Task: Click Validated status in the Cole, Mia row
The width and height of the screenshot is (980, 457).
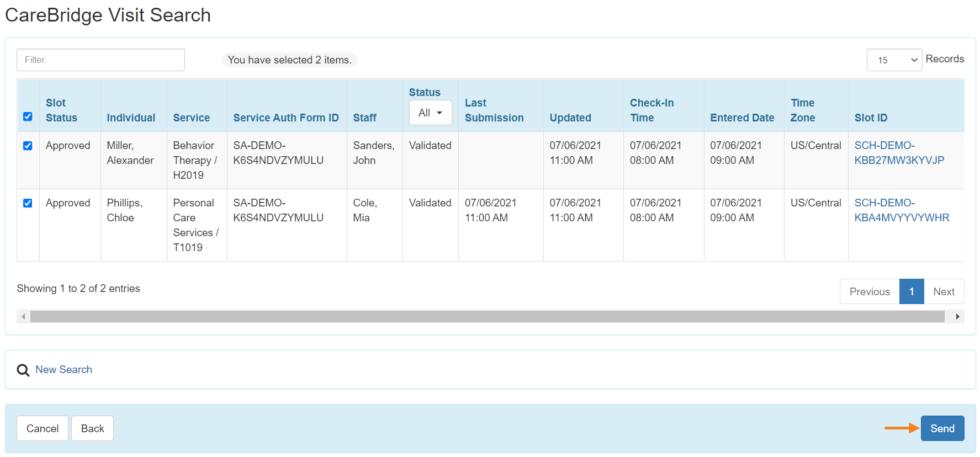Action: (430, 203)
